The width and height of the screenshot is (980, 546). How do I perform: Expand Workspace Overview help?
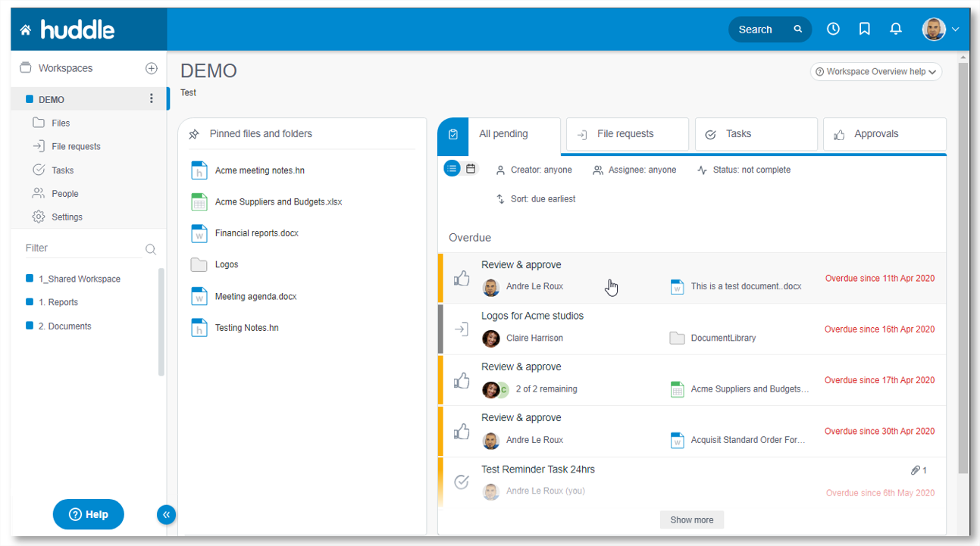pyautogui.click(x=876, y=71)
